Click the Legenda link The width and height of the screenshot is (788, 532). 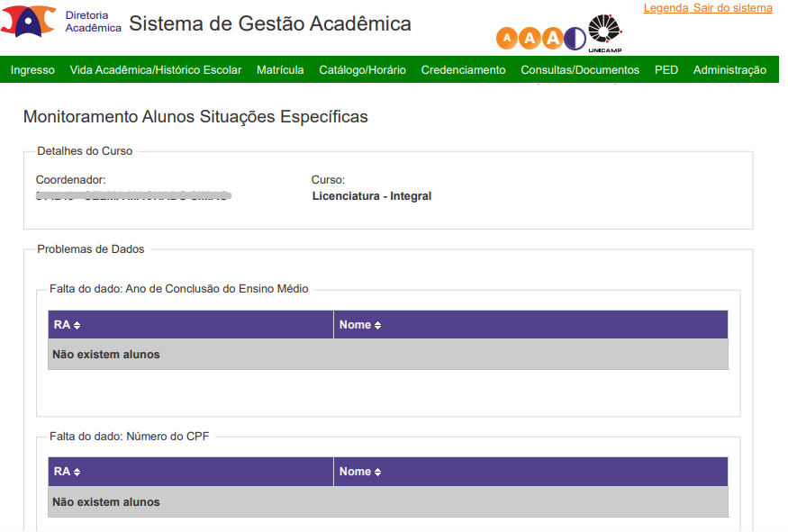pyautogui.click(x=666, y=8)
